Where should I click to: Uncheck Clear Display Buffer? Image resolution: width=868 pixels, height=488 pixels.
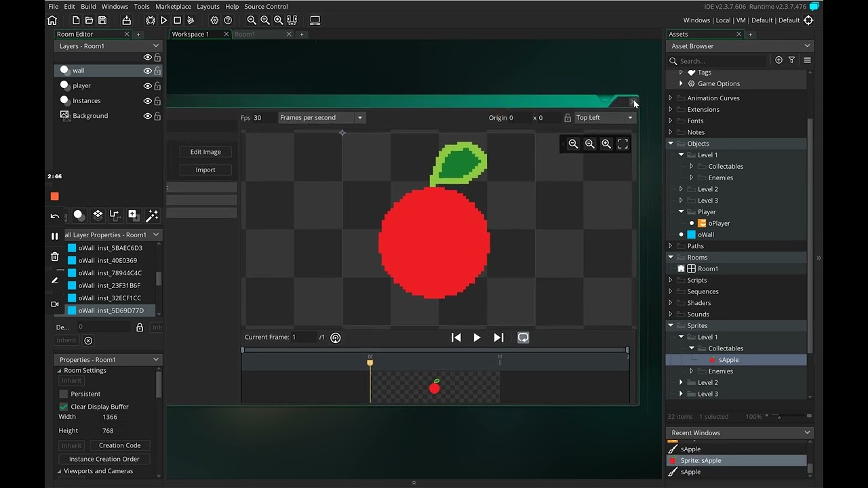pos(64,407)
